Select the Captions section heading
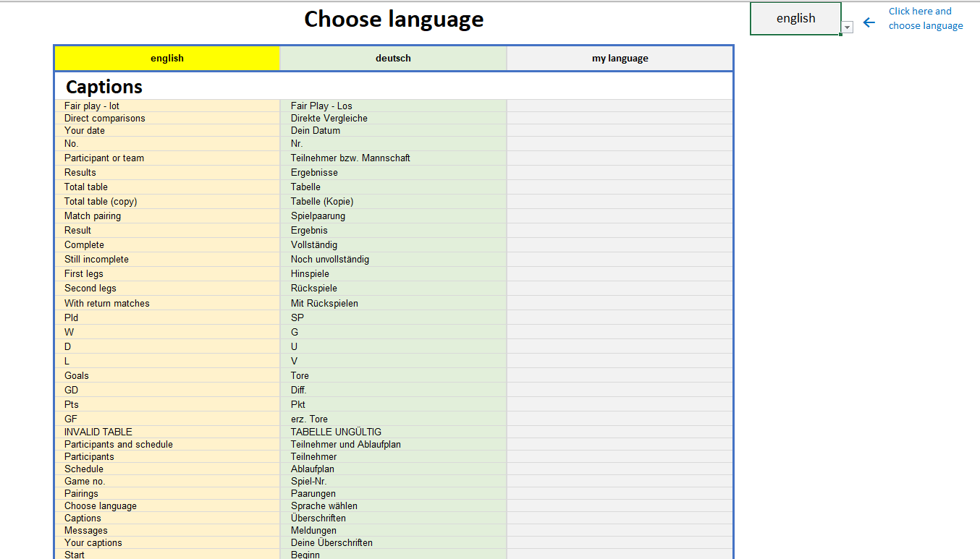 (104, 87)
